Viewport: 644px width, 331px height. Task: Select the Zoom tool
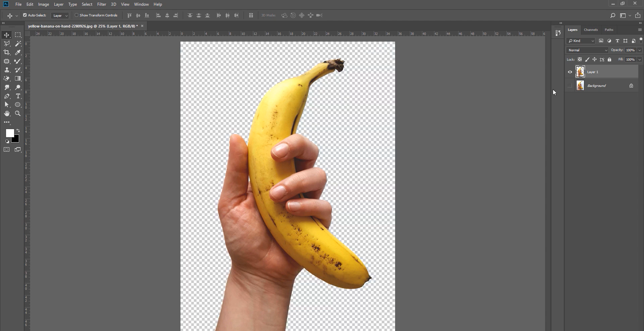18,113
